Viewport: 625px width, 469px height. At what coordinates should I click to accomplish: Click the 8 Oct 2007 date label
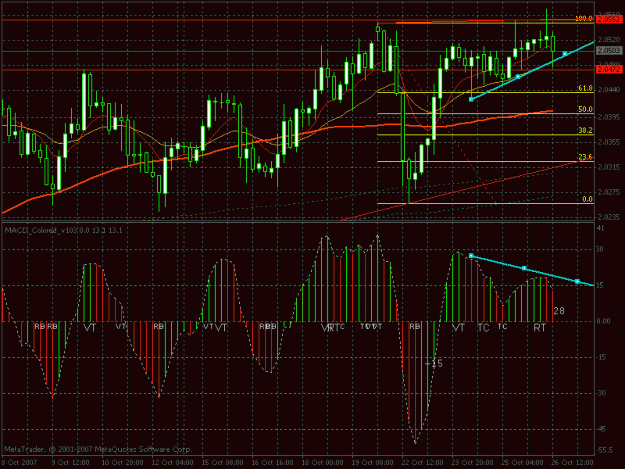(x=18, y=462)
